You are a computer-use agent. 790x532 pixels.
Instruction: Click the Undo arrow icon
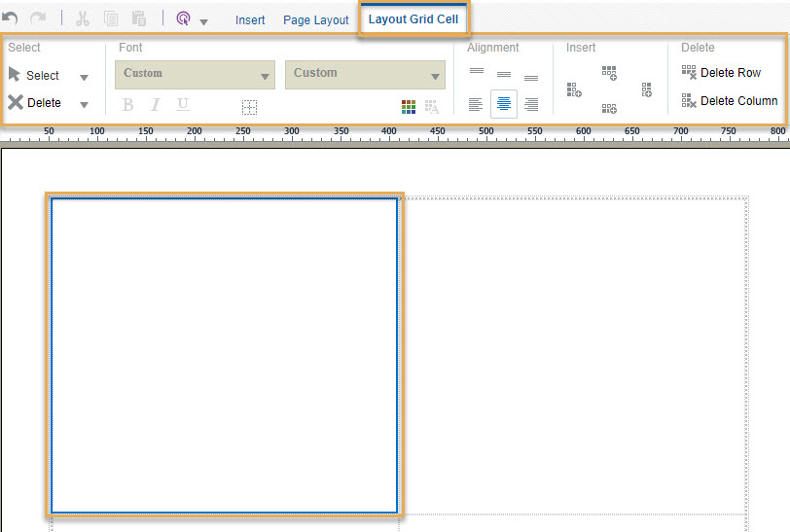tap(10, 18)
